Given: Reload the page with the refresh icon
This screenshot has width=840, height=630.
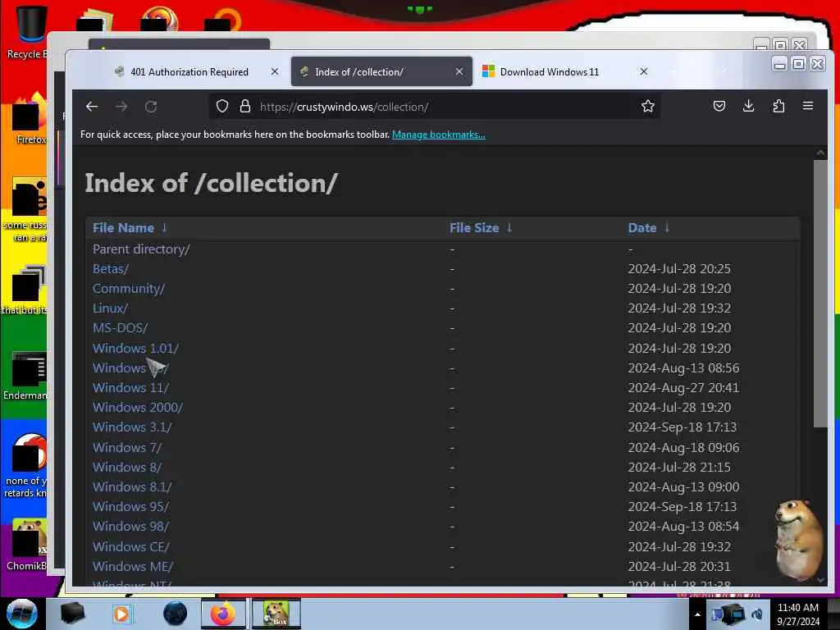Looking at the screenshot, I should click(151, 107).
